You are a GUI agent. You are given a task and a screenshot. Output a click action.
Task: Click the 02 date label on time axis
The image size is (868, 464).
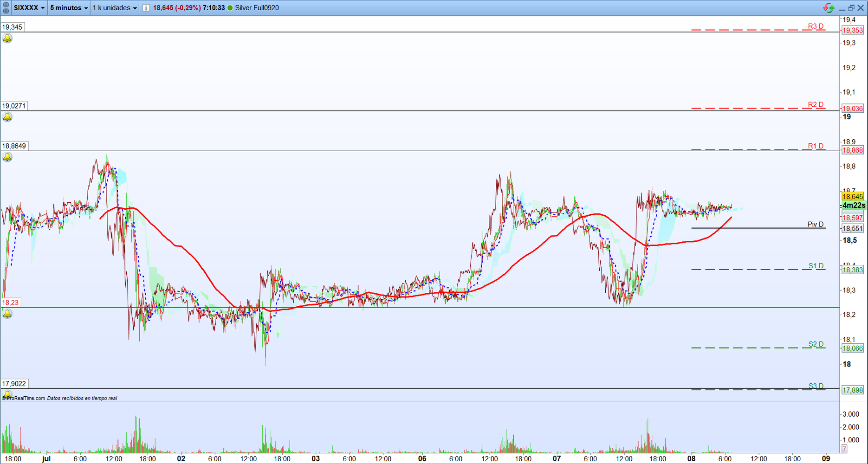[x=181, y=458]
